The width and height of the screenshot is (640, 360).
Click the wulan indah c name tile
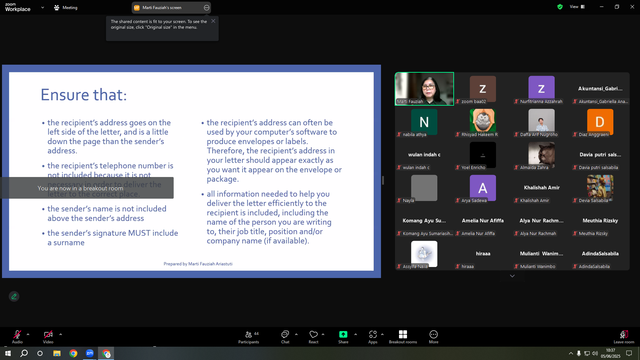point(424,155)
